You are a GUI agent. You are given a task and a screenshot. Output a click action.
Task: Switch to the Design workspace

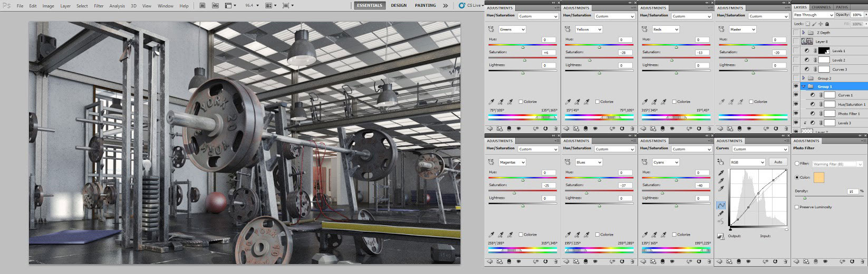399,6
